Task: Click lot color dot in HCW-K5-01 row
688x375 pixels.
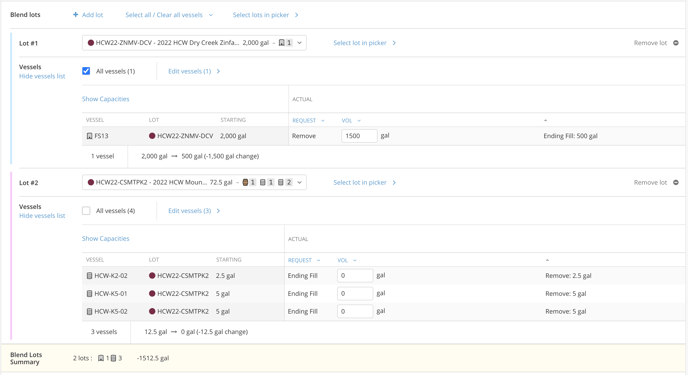Action: [x=152, y=293]
